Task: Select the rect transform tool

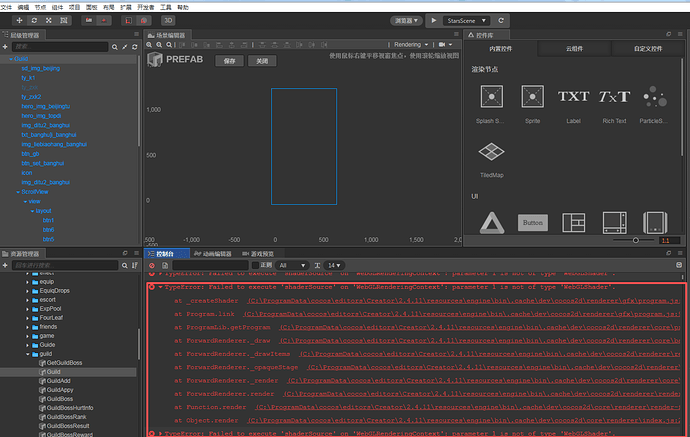Action: [64, 21]
